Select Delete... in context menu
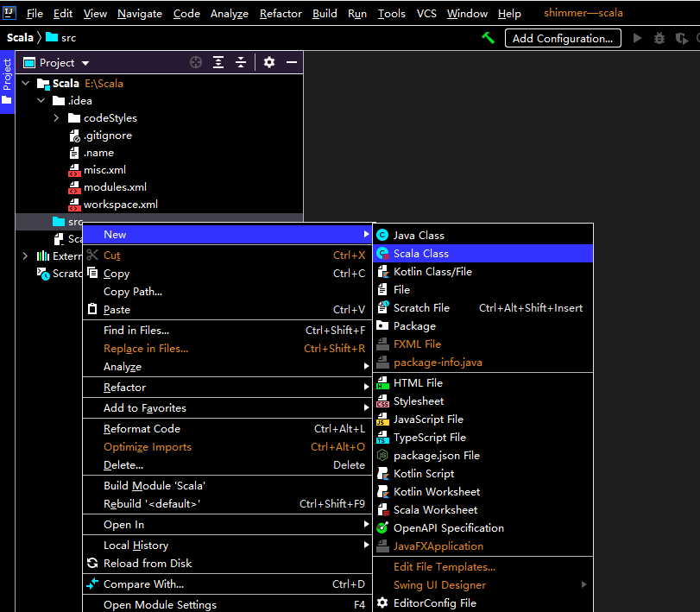700x612 pixels. [x=227, y=464]
